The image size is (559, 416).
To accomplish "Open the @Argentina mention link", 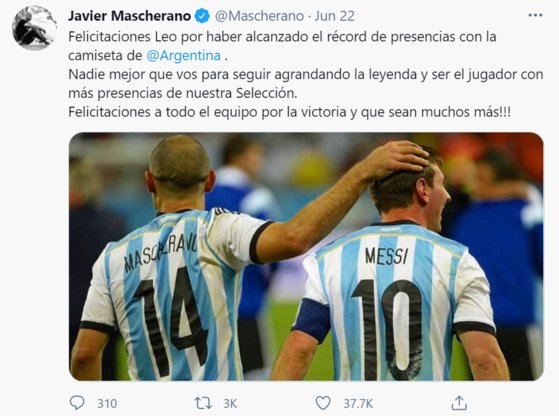I will click(184, 56).
